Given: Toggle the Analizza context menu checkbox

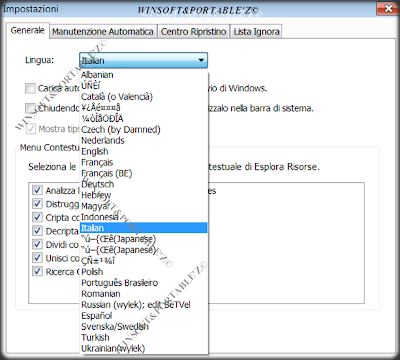Looking at the screenshot, I should (x=37, y=190).
